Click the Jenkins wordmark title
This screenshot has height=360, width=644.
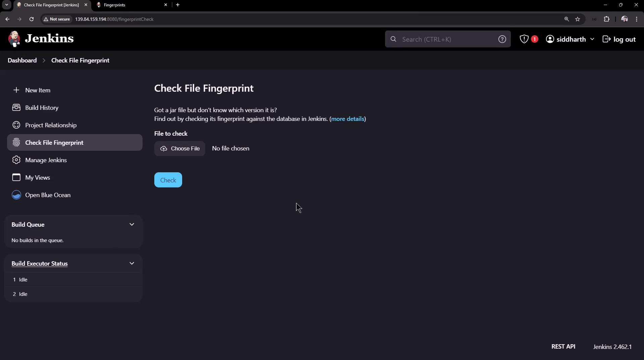pyautogui.click(x=49, y=39)
